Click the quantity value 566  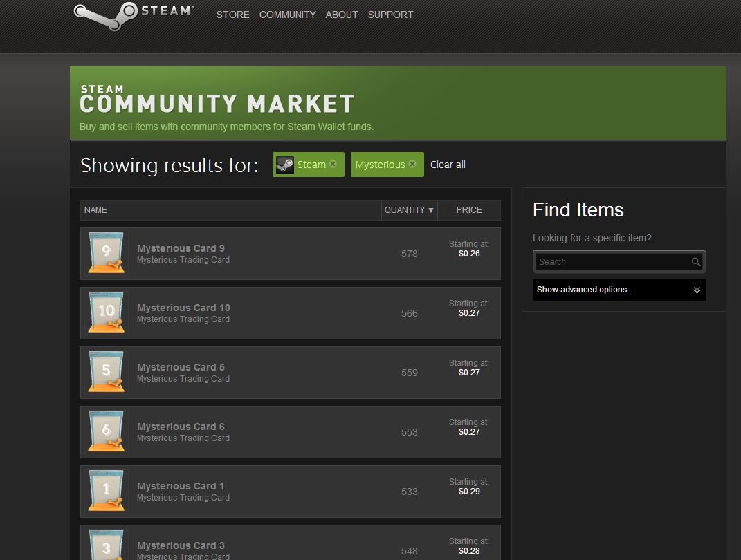click(x=410, y=313)
